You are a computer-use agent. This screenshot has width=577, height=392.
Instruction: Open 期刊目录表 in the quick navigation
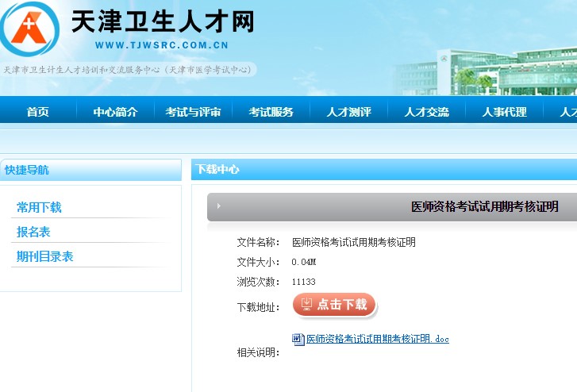[x=44, y=257]
